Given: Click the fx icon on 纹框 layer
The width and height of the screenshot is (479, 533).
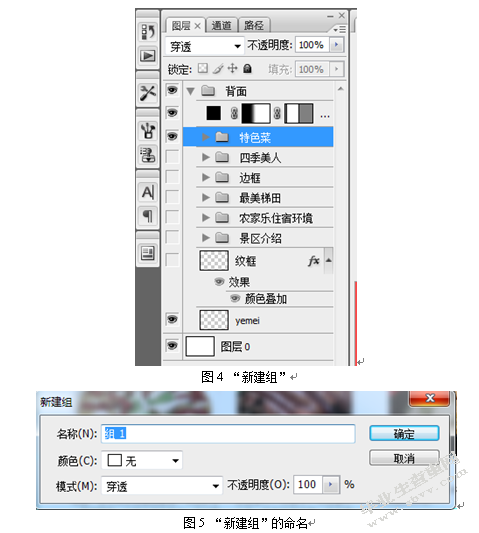Looking at the screenshot, I should pos(314,261).
